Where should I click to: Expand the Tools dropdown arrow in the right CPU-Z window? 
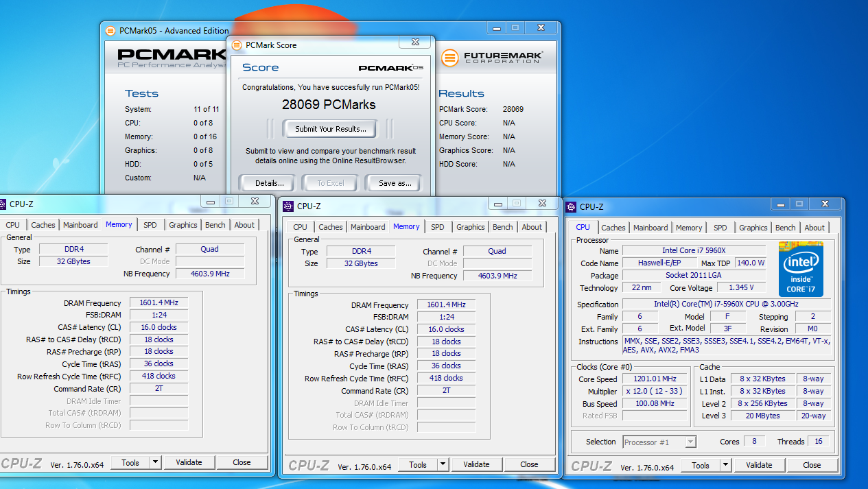725,465
